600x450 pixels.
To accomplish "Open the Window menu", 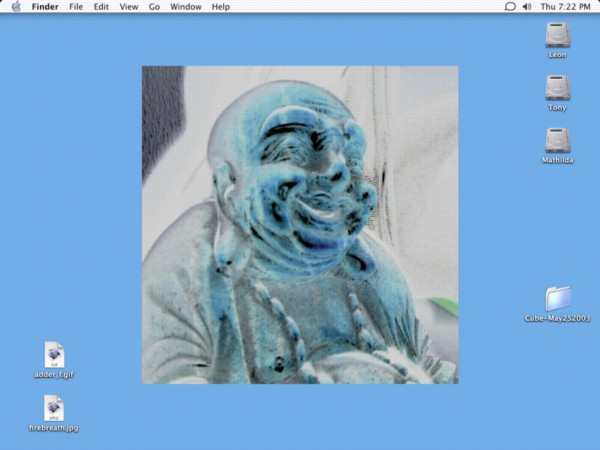I will [x=185, y=7].
